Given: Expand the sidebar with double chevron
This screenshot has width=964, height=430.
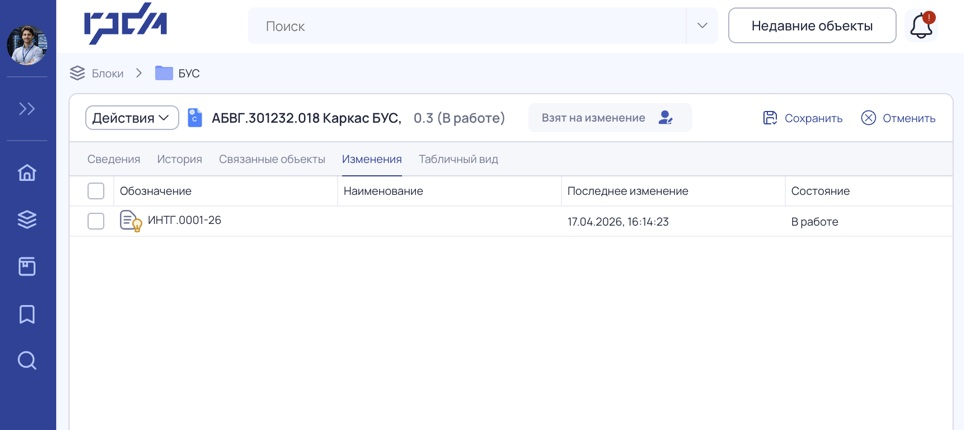Looking at the screenshot, I should coord(26,109).
